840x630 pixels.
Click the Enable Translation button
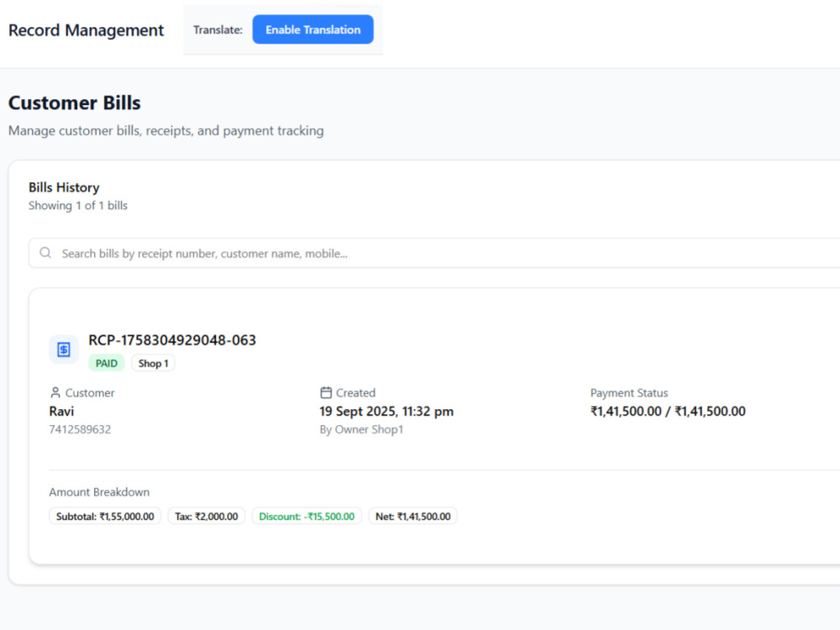312,29
